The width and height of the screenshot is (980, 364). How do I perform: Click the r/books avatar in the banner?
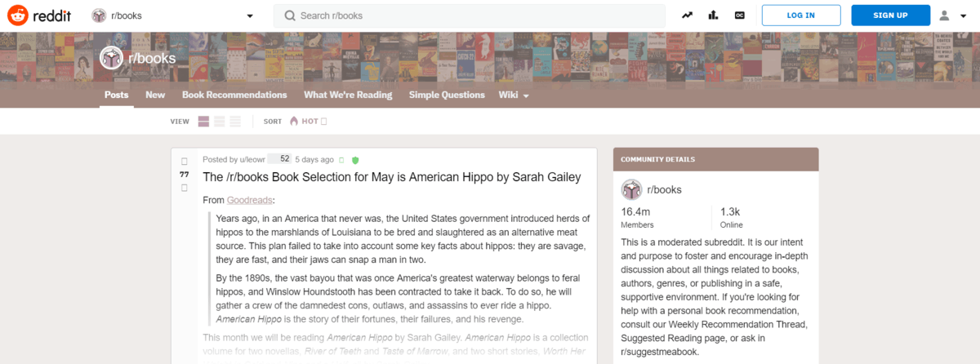point(111,58)
